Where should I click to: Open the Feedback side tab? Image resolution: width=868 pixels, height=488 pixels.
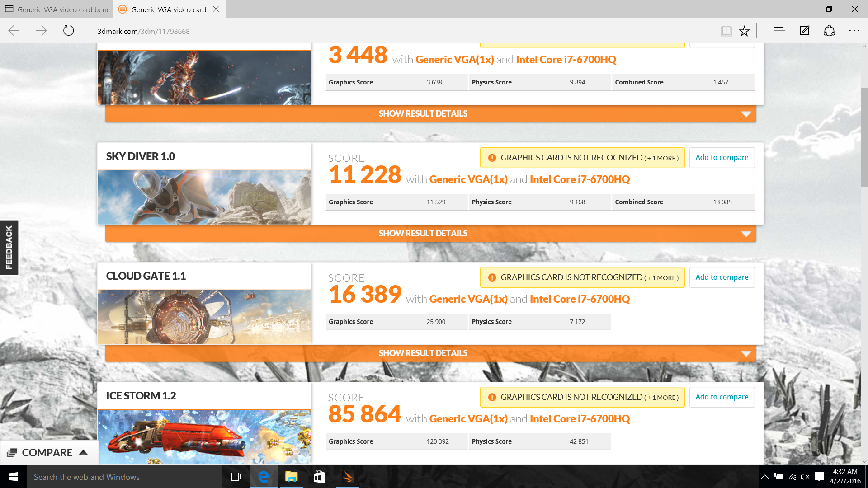[9, 248]
